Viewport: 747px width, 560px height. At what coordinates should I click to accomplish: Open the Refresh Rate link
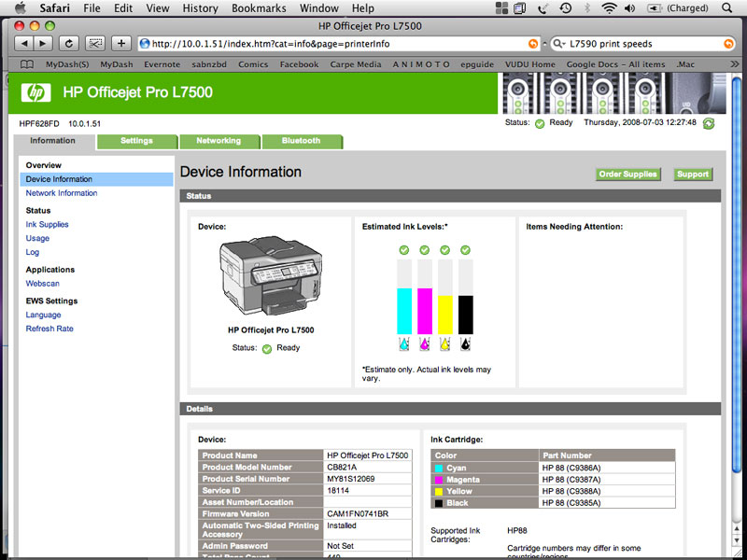click(49, 329)
